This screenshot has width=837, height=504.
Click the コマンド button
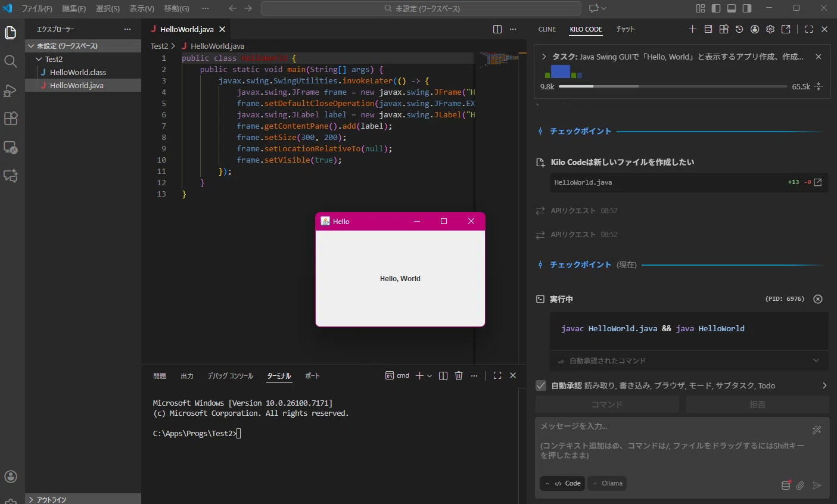coord(607,405)
